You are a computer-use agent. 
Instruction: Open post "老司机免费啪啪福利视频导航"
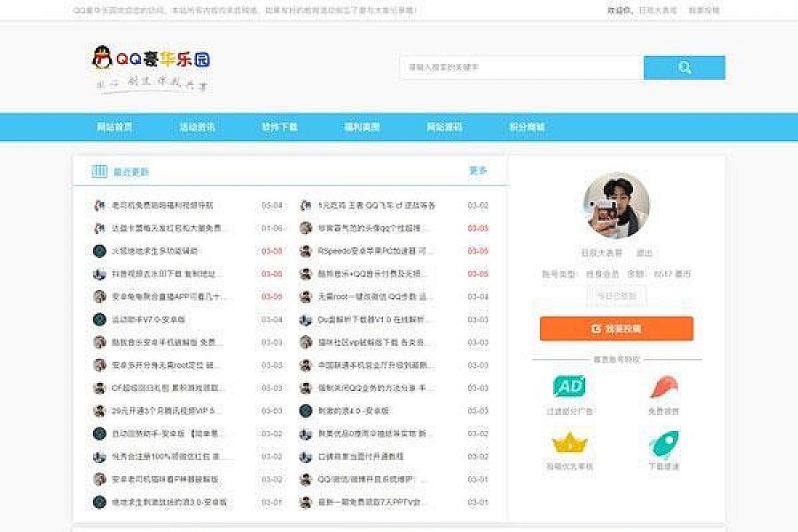pyautogui.click(x=162, y=205)
